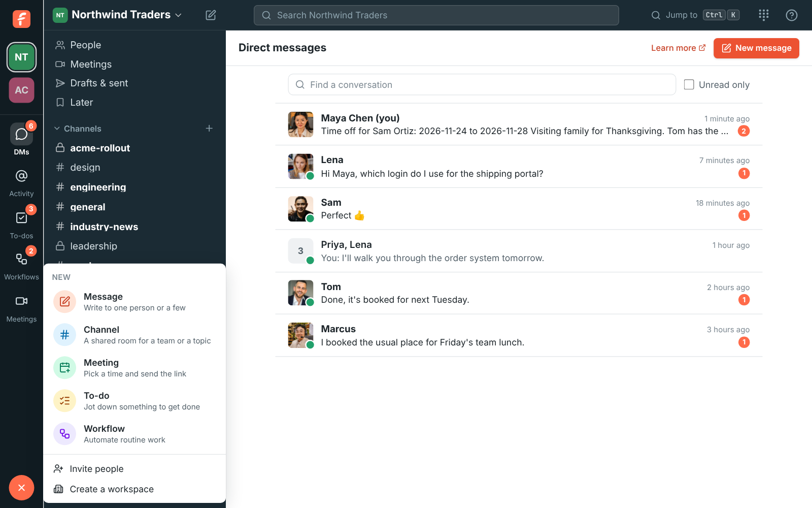812x508 pixels.
Task: Choose To-do from the New menu
Action: pyautogui.click(x=134, y=401)
